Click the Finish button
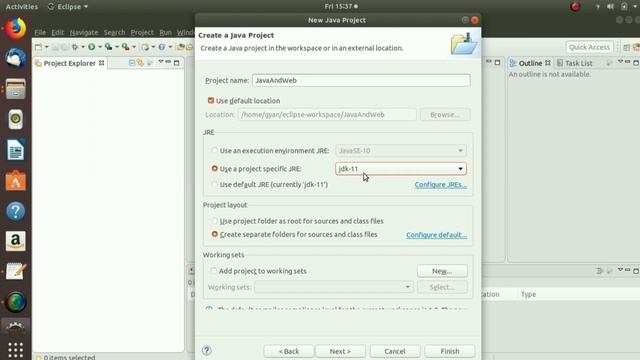 [450, 351]
